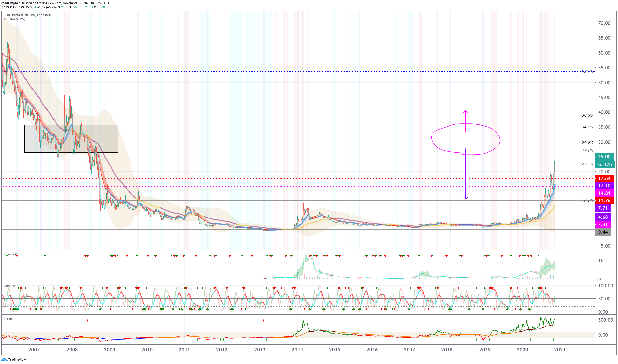Click the 1B volume axis label
The image size is (618, 364).
pos(601,261)
